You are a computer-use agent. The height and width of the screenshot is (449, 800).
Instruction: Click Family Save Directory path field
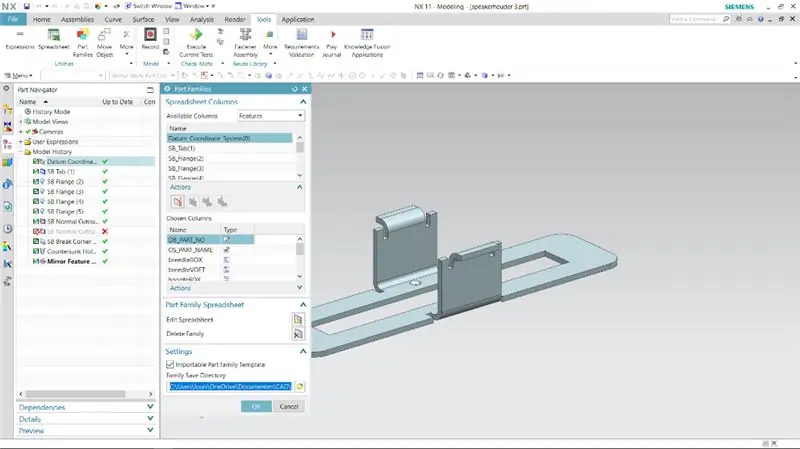click(230, 387)
